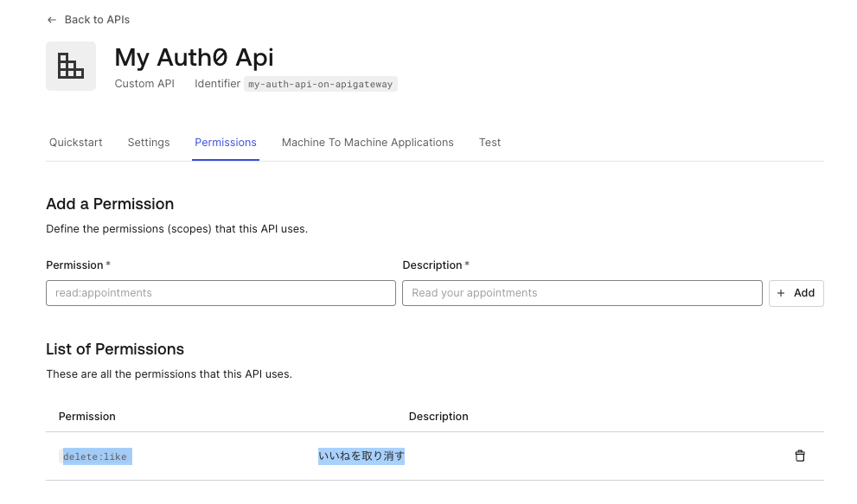Switch to the Test tab
Viewport: 857px width, 504px height.
(489, 142)
